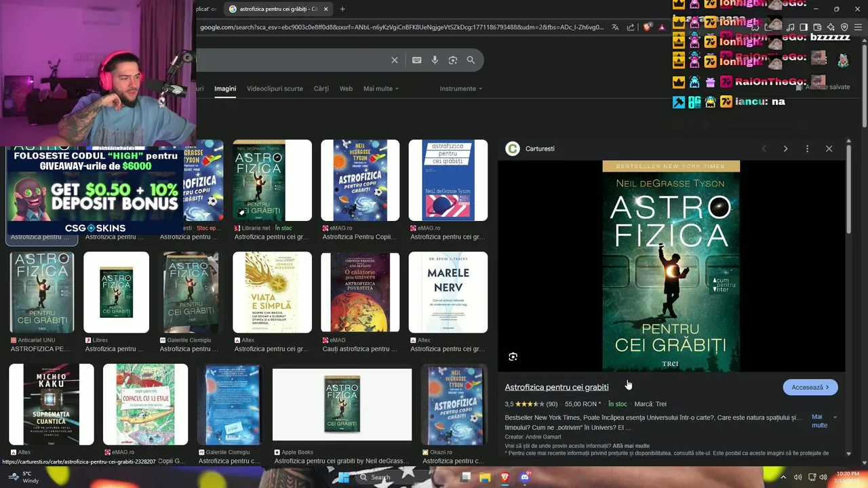Open Copacul cu 13 etaje thumbnail

click(145, 404)
